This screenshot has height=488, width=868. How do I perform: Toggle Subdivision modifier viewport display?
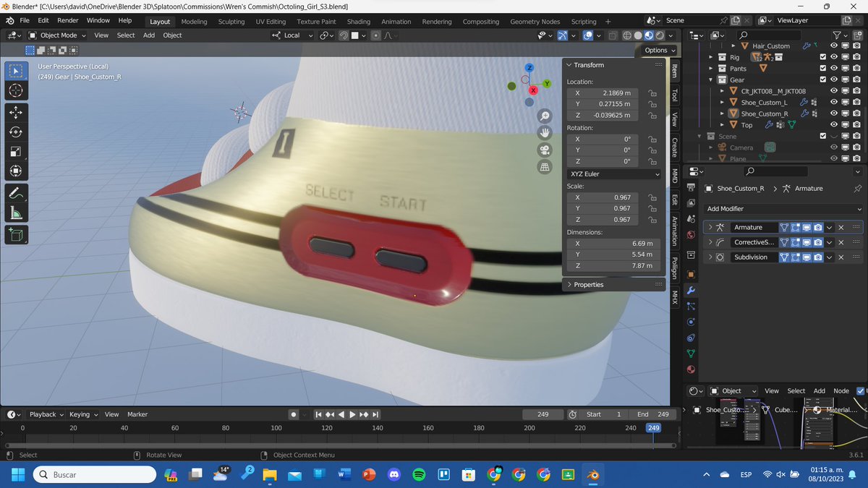tap(806, 257)
